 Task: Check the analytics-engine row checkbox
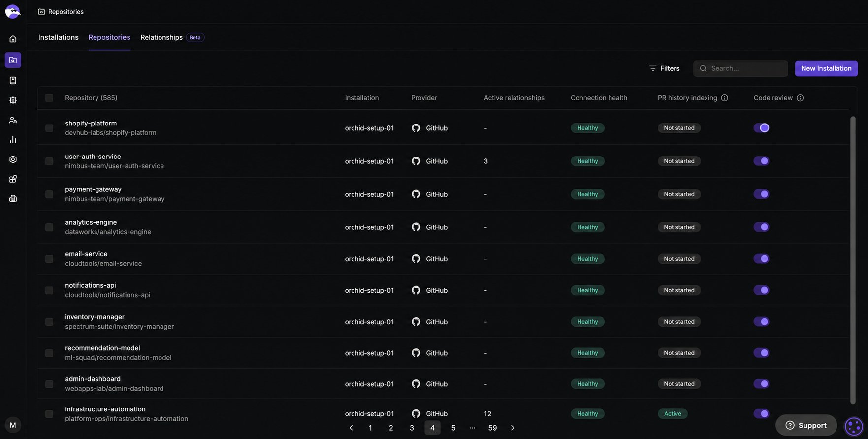(x=49, y=227)
